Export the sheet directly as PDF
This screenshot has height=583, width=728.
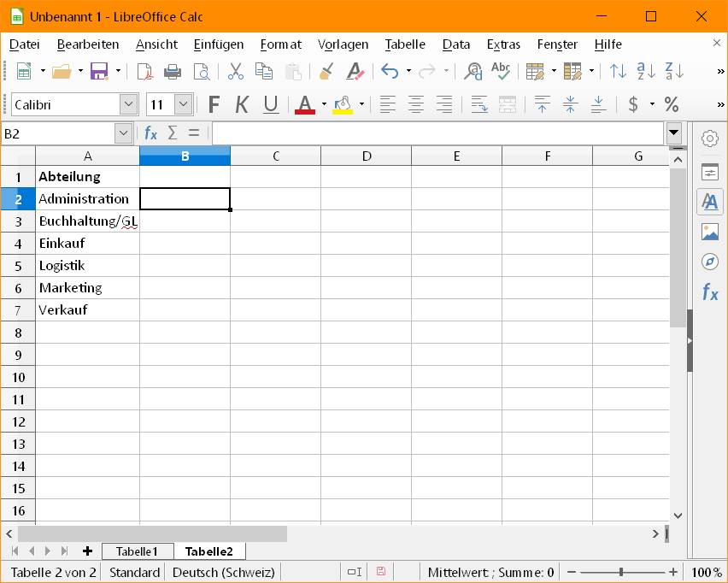tap(145, 72)
